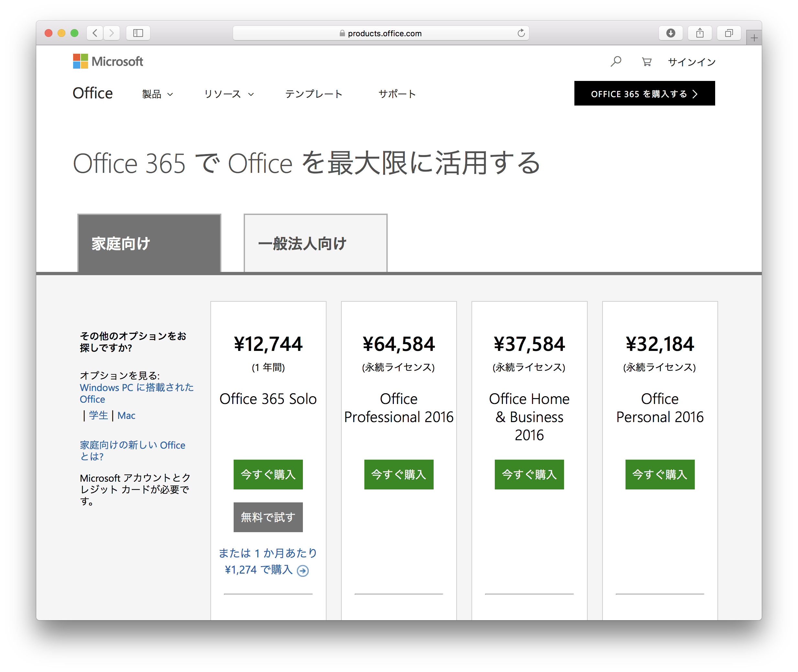Open the shopping cart icon
Viewport: 798px width, 672px height.
(647, 62)
